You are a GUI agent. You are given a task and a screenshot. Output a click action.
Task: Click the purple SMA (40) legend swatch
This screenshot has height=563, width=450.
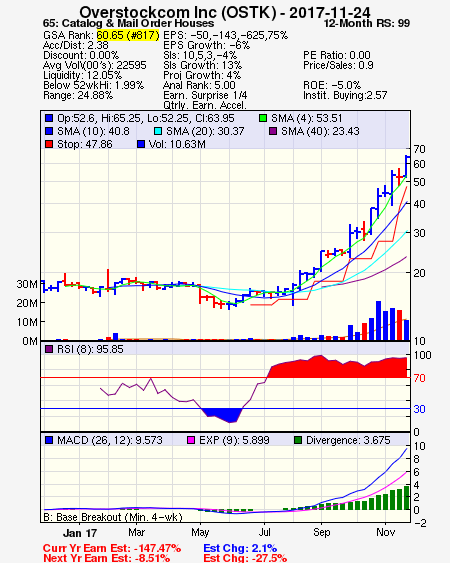(x=273, y=131)
